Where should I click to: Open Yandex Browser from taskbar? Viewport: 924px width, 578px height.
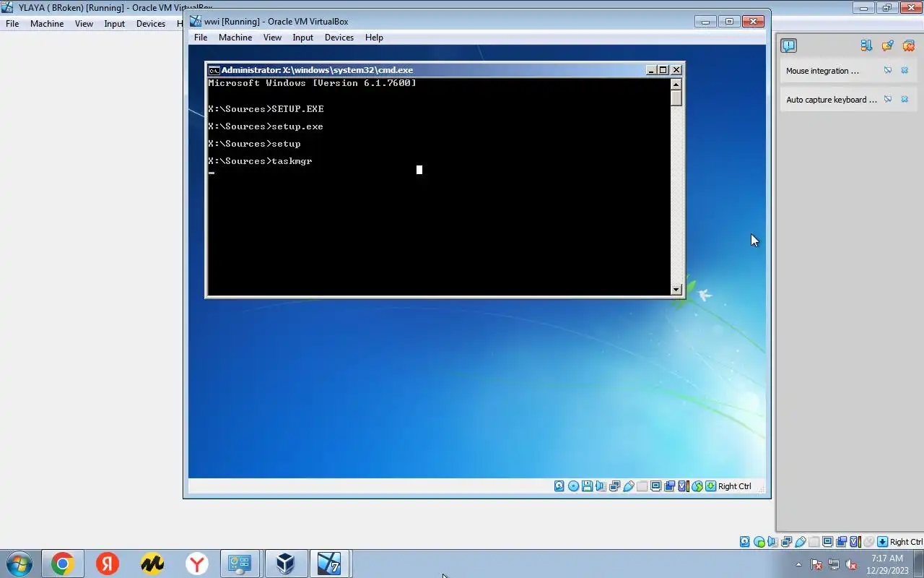(x=196, y=564)
